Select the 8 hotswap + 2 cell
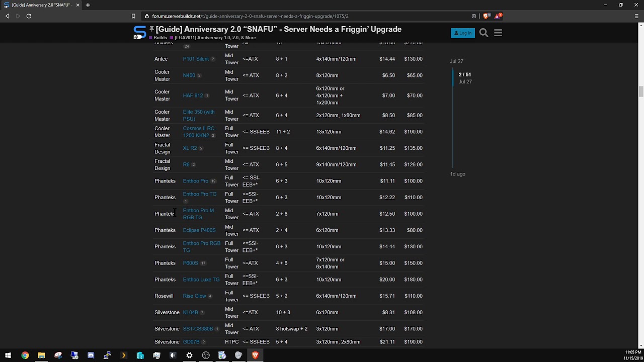The width and height of the screenshot is (644, 362). coord(291,329)
